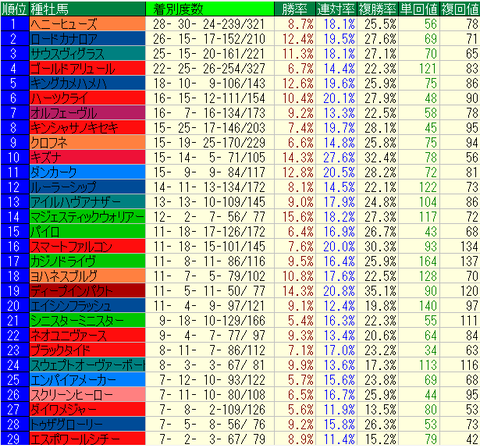Click 単回値 164 in カジノドライヴ row
The image size is (480, 448).
tap(428, 261)
